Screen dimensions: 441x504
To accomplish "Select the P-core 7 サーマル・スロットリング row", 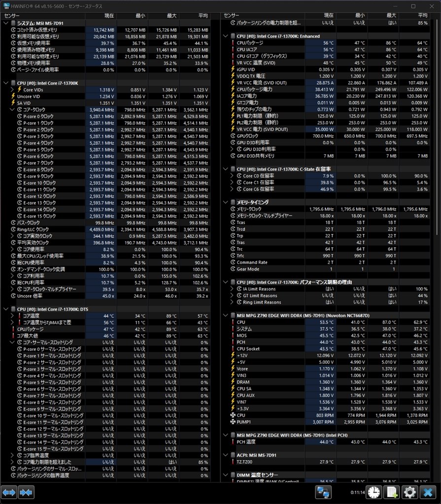I will pos(106,396).
